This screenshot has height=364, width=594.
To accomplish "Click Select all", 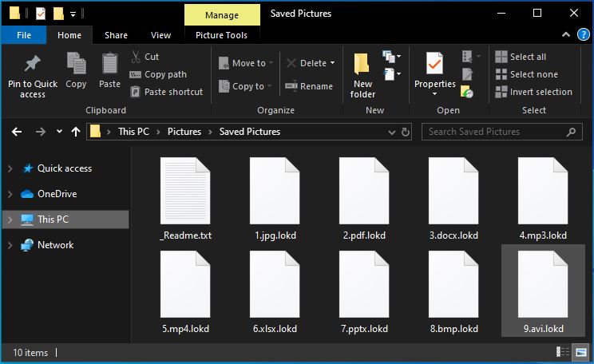I will pos(521,57).
